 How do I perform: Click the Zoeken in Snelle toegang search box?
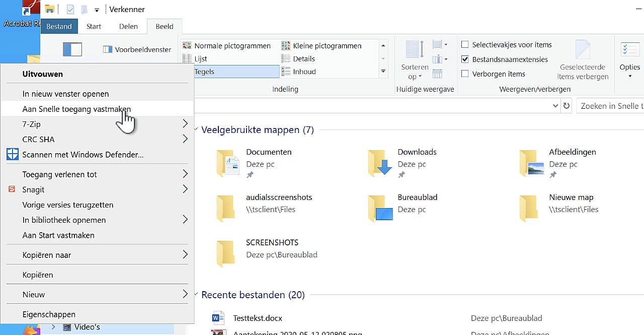tap(611, 106)
